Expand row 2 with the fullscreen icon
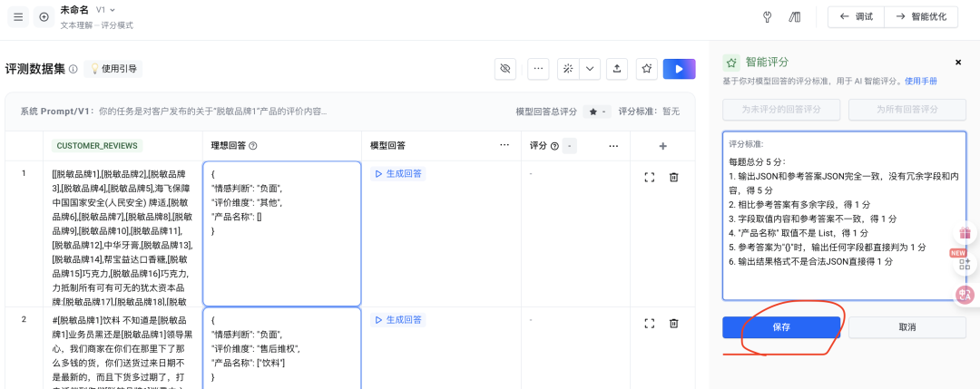This screenshot has height=389, width=980. [650, 324]
